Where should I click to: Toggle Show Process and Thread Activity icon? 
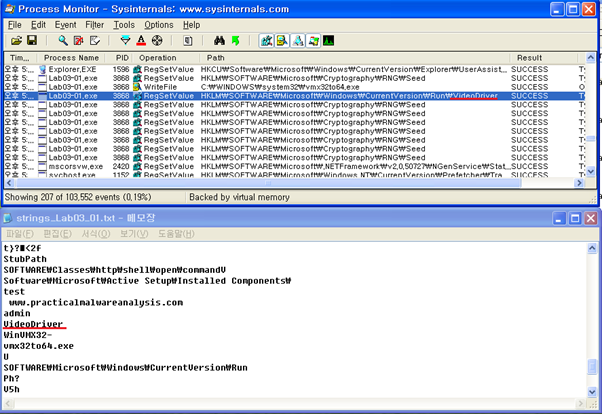[313, 40]
